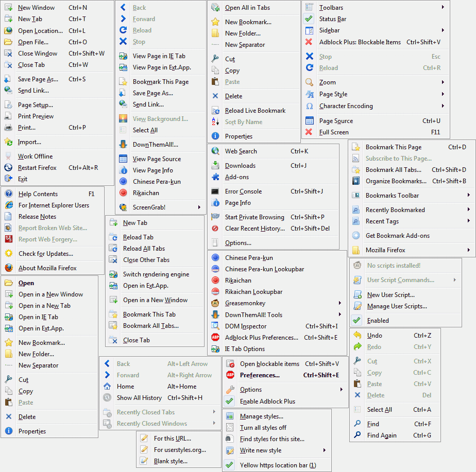Expand the DownThemAll! Tools submenu arrow
Viewport: 476px width, 472px height.
(339, 314)
